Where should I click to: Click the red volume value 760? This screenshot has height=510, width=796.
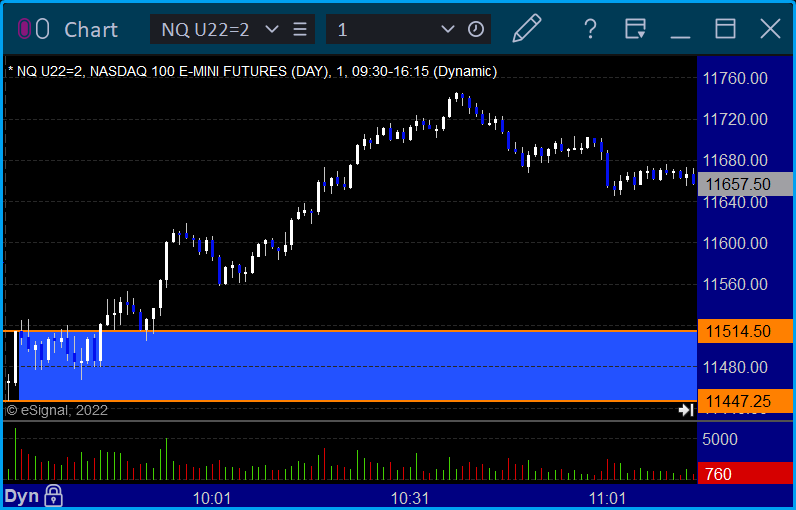click(745, 474)
